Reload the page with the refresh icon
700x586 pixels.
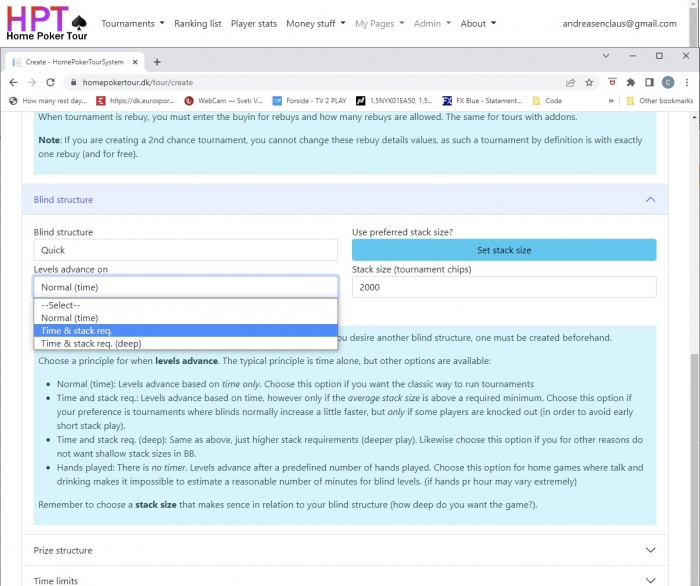[x=50, y=83]
